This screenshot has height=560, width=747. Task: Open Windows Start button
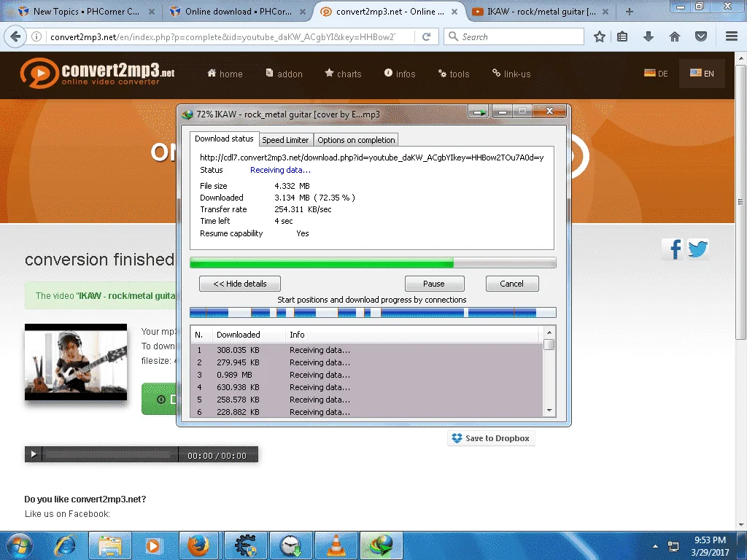point(19,545)
